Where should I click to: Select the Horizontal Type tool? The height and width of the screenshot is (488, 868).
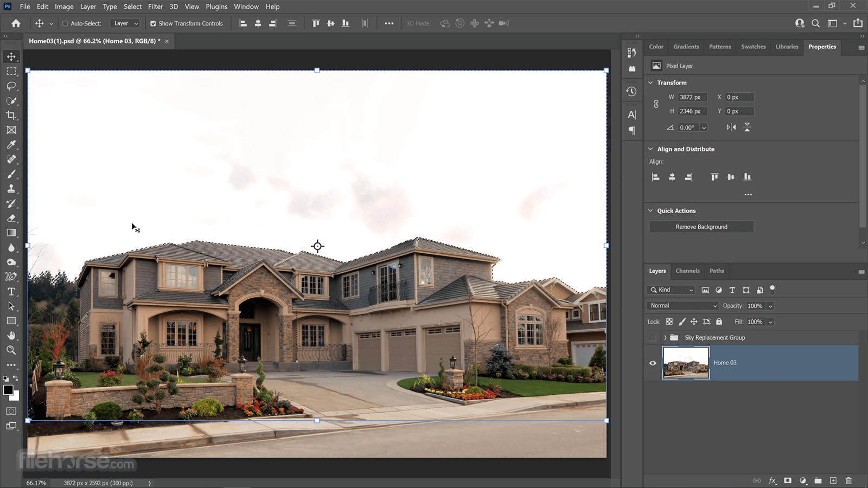click(x=11, y=291)
